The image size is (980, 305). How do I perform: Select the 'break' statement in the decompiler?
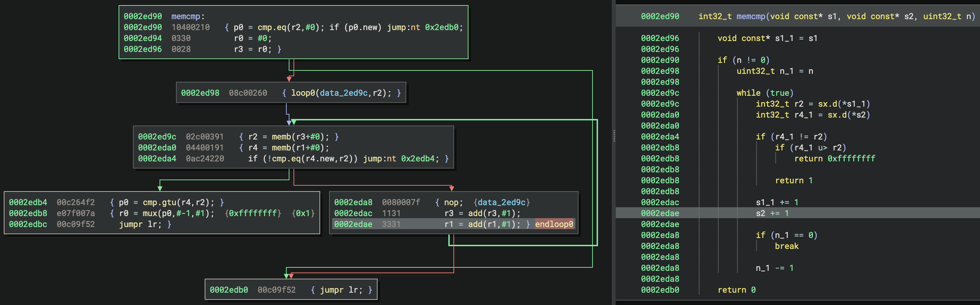(x=786, y=247)
